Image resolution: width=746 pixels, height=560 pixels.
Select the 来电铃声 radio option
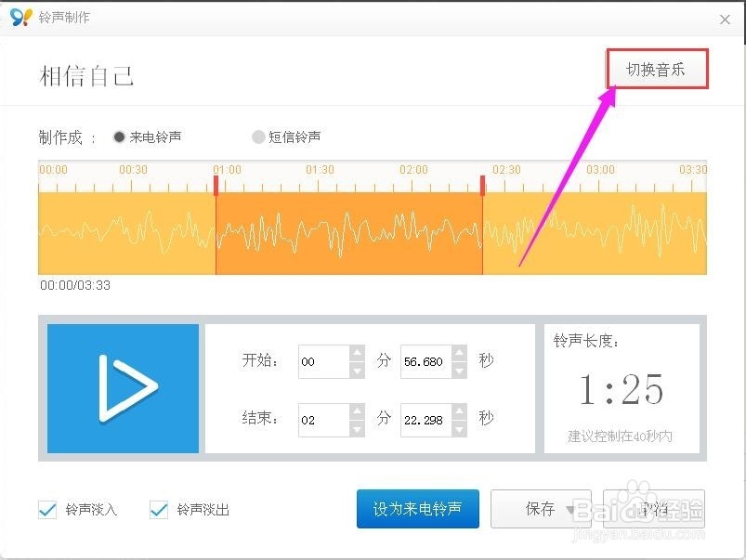tap(120, 137)
